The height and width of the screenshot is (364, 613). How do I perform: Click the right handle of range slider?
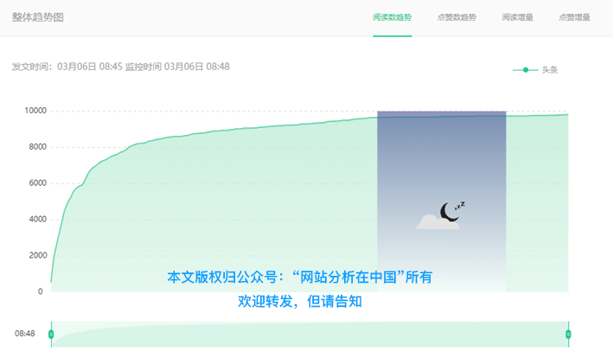[x=568, y=334]
